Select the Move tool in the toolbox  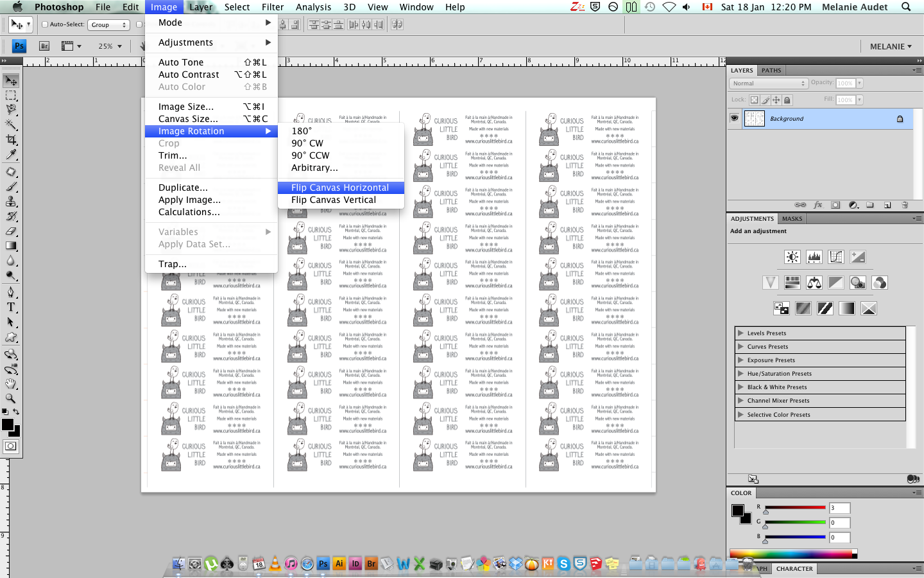point(11,81)
